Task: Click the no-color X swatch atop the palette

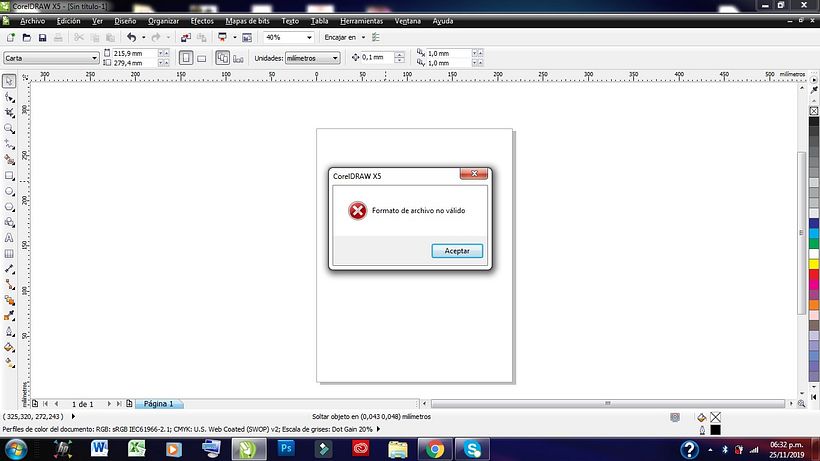Action: [814, 111]
